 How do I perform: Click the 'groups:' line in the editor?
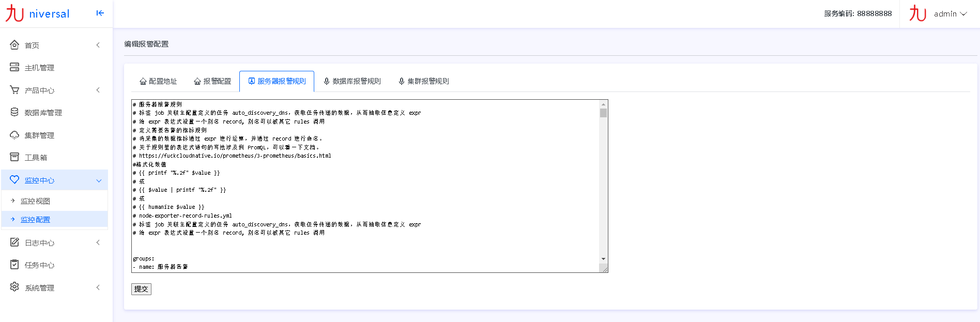point(144,258)
